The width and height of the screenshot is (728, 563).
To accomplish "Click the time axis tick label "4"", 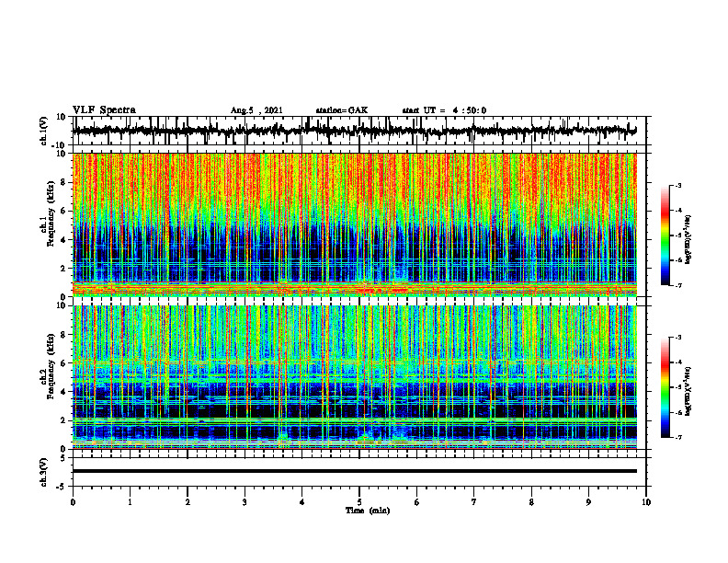I will click(x=302, y=502).
